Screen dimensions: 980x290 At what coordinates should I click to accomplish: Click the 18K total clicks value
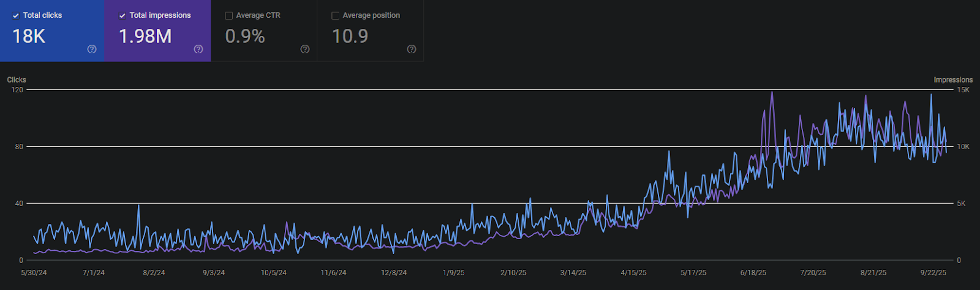click(29, 36)
